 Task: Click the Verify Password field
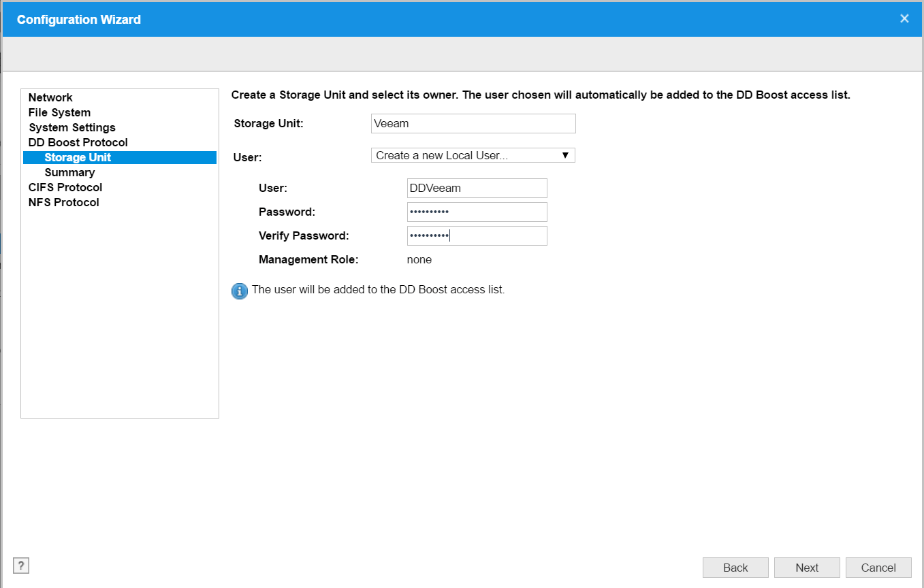(477, 235)
